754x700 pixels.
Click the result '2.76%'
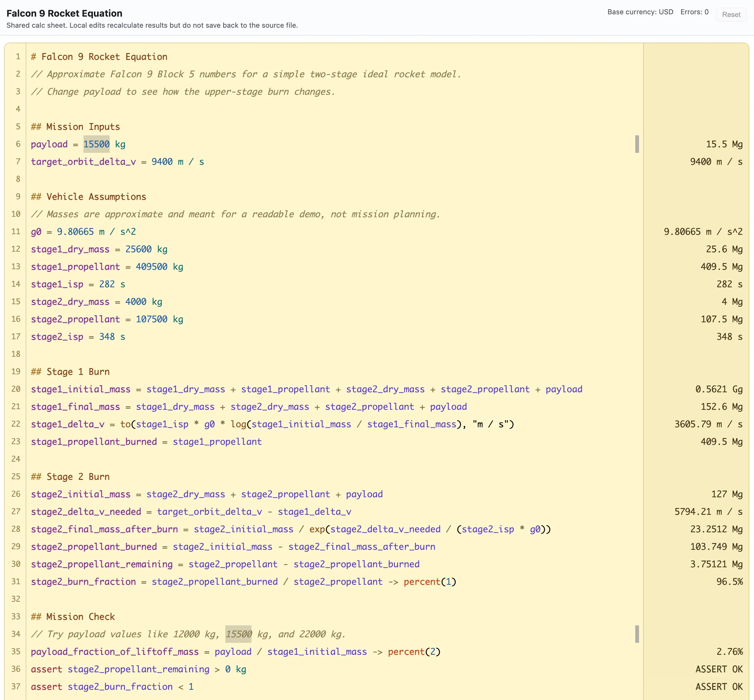pyautogui.click(x=729, y=652)
